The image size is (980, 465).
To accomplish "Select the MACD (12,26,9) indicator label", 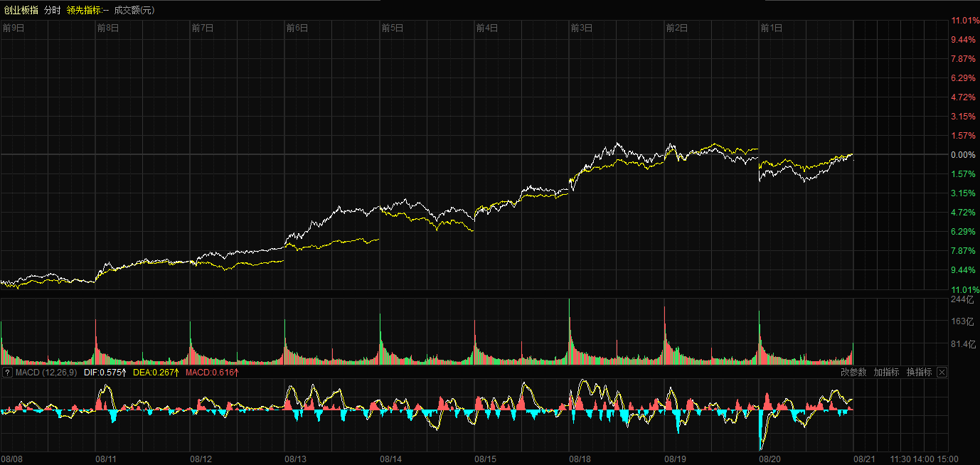I will [x=46, y=373].
